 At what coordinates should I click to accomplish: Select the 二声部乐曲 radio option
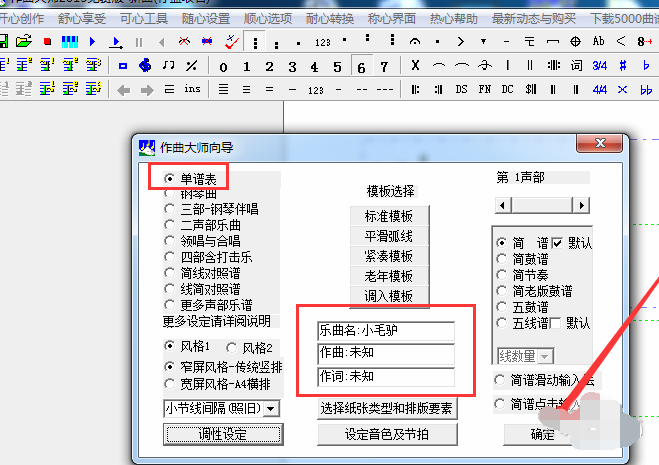coord(169,226)
